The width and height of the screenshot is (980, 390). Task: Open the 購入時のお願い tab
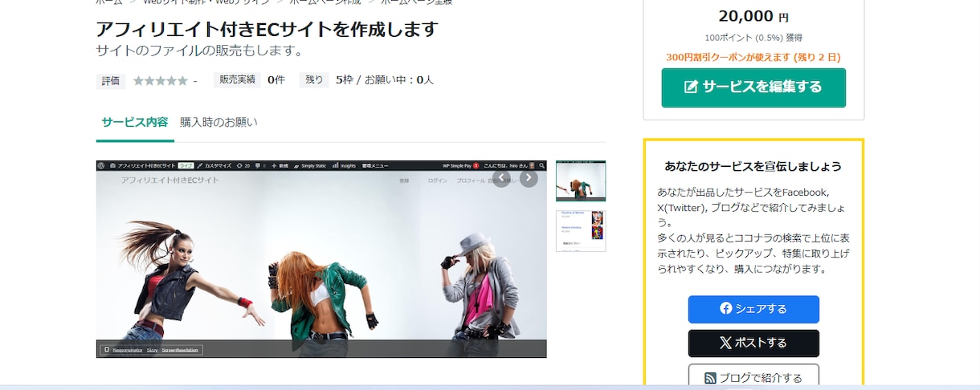pyautogui.click(x=218, y=123)
